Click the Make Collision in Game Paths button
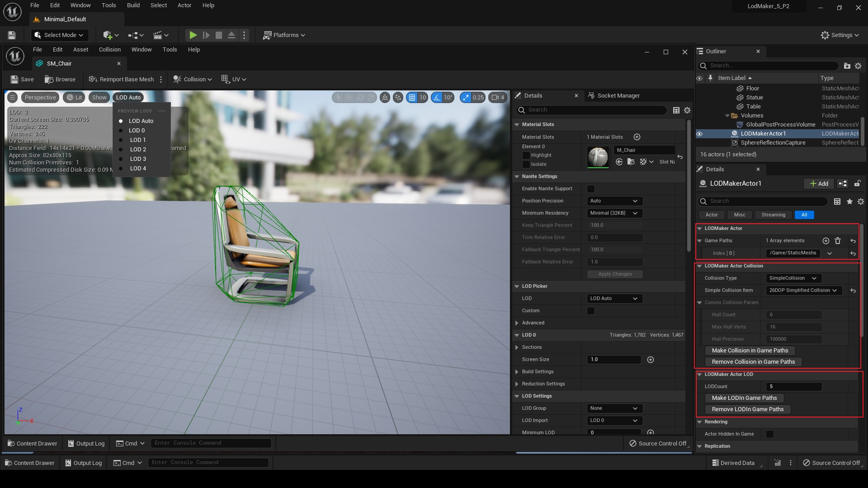Screen dimensions: 868x488 coord(750,350)
